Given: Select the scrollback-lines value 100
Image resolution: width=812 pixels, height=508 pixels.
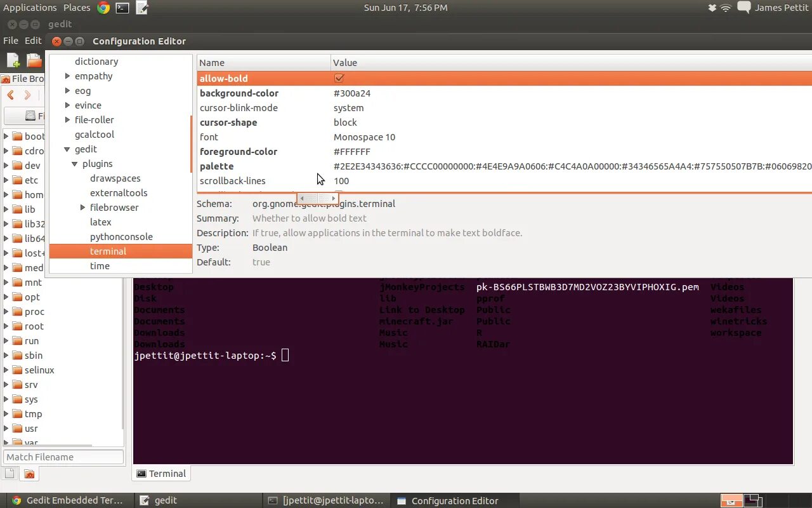Looking at the screenshot, I should (x=341, y=181).
